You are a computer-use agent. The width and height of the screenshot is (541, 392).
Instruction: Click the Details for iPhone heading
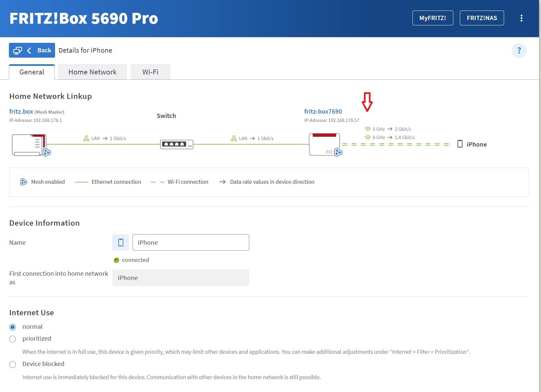(x=85, y=50)
